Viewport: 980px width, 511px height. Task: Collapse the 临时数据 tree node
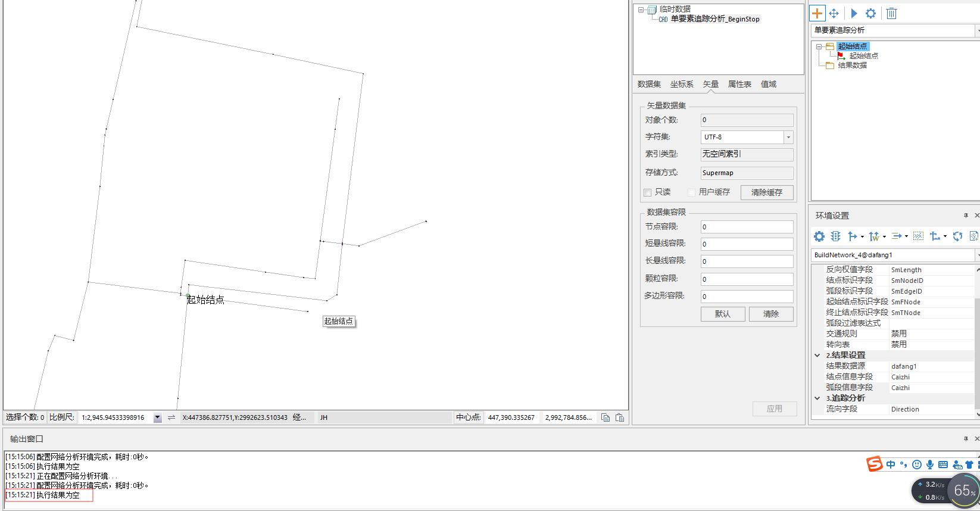point(641,10)
